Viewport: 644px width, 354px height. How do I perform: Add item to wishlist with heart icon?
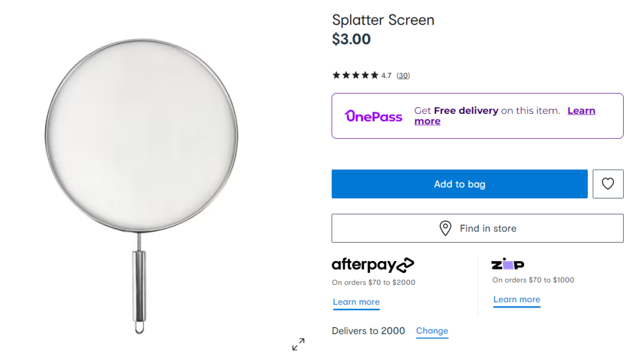point(608,184)
